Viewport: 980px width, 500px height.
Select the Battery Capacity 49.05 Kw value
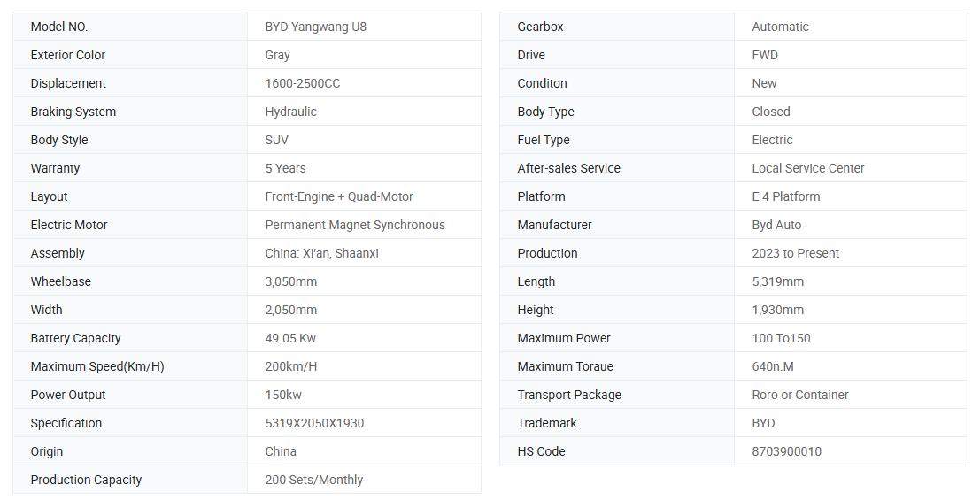point(290,338)
